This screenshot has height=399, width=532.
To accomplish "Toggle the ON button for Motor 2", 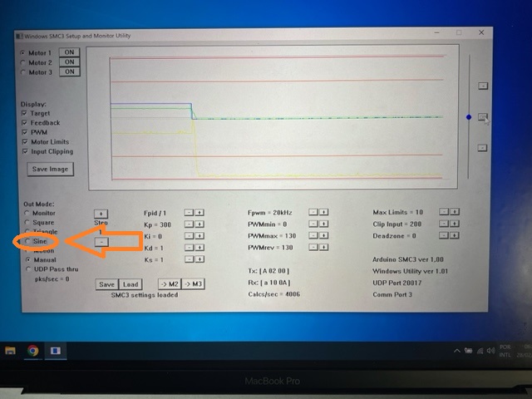I will click(70, 62).
